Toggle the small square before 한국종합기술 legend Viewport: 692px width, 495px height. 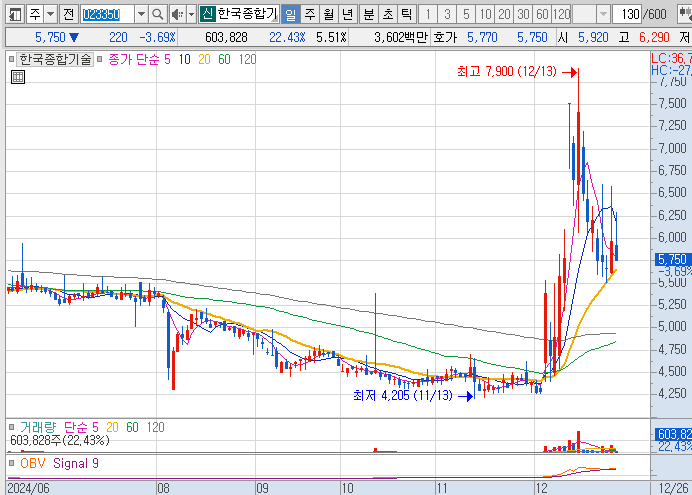(x=11, y=59)
